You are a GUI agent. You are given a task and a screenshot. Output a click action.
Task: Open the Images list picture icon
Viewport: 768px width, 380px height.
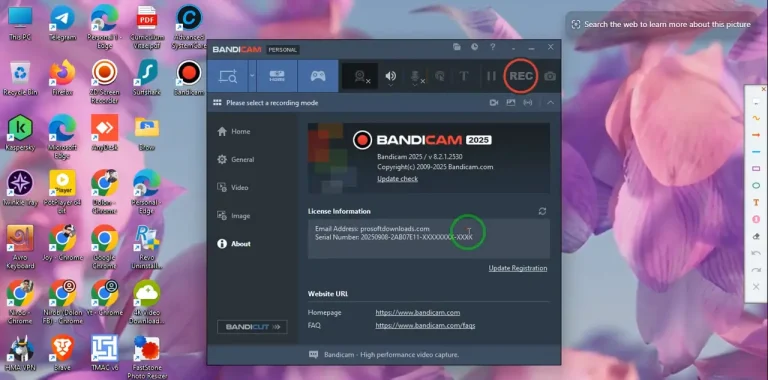[511, 103]
